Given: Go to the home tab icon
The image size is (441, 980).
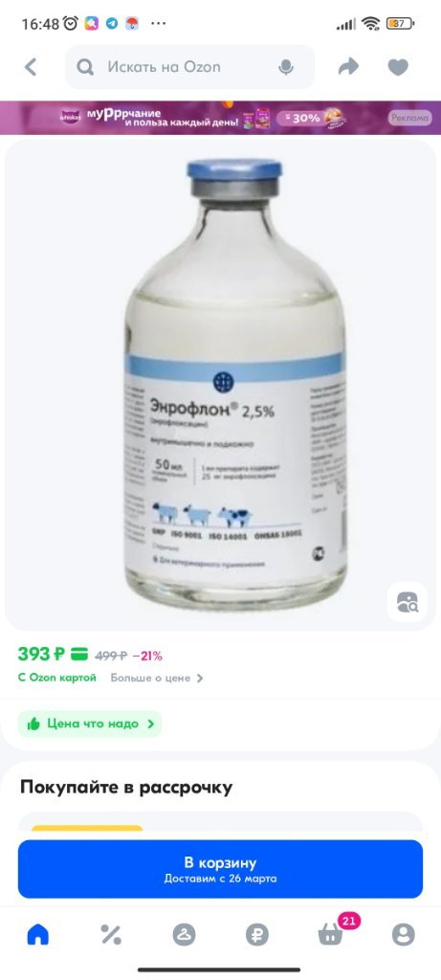Looking at the screenshot, I should click(38, 935).
